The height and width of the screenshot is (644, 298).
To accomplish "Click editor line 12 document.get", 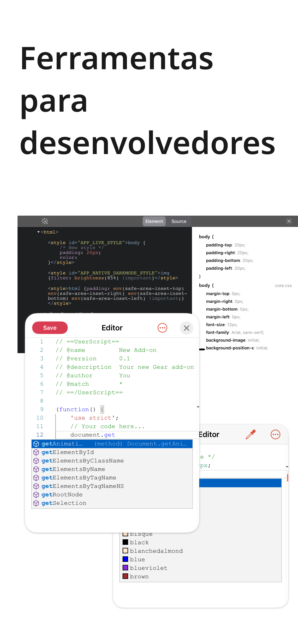I will pyautogui.click(x=93, y=435).
